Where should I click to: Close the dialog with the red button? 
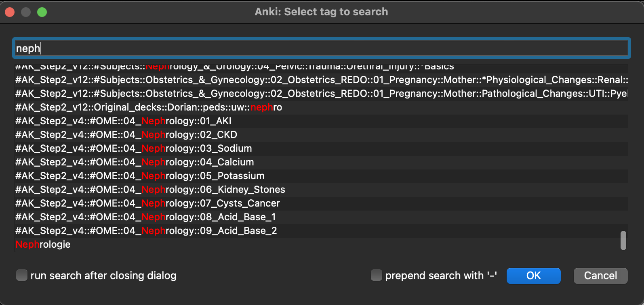pos(10,12)
